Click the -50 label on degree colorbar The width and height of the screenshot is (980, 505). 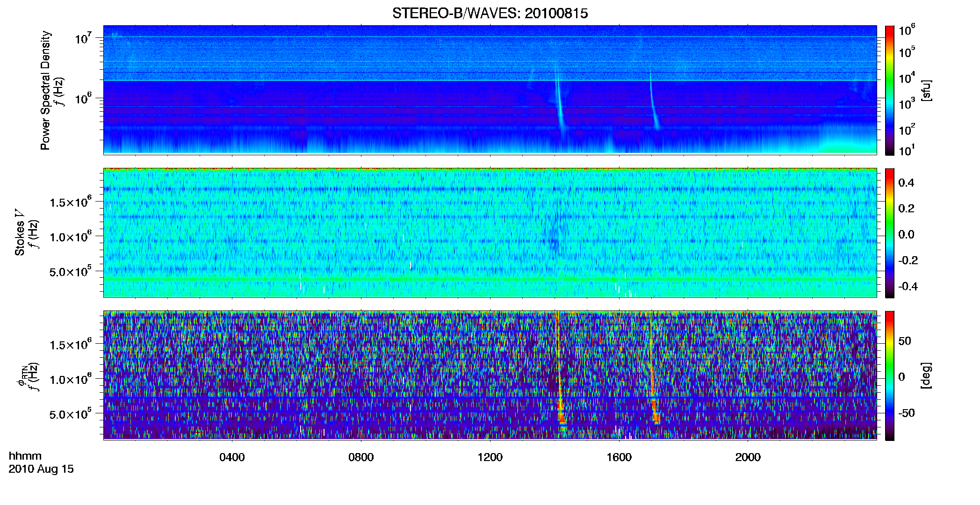[906, 413]
